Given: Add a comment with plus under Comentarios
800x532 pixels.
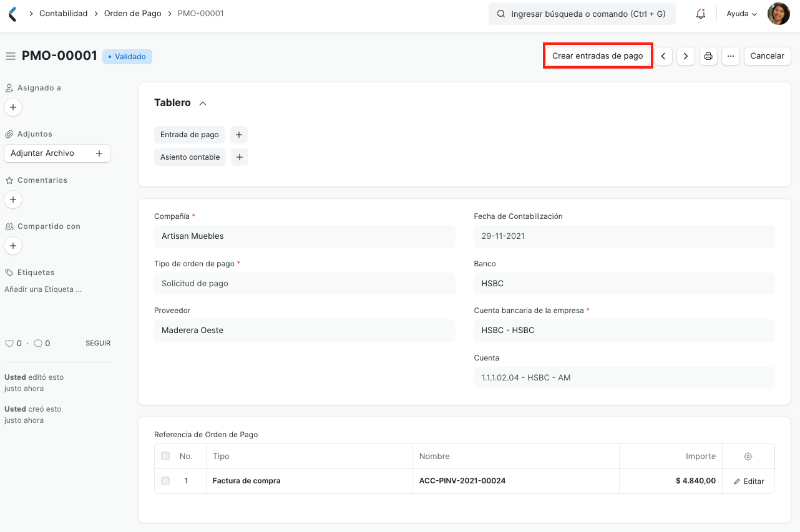Looking at the screenshot, I should (13, 200).
